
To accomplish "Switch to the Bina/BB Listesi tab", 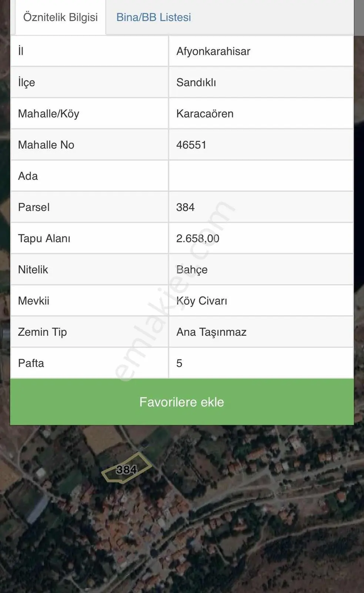I will (154, 17).
